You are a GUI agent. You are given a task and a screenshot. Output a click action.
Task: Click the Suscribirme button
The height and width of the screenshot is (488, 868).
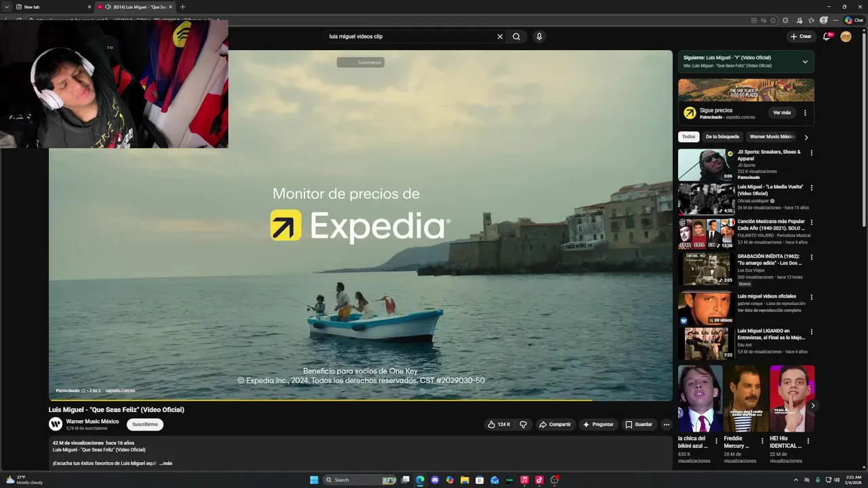tap(145, 424)
